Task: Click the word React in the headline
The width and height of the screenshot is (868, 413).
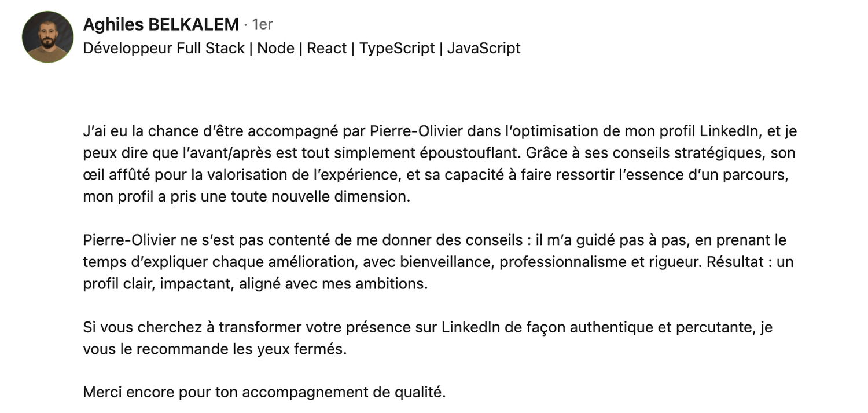Action: (327, 48)
